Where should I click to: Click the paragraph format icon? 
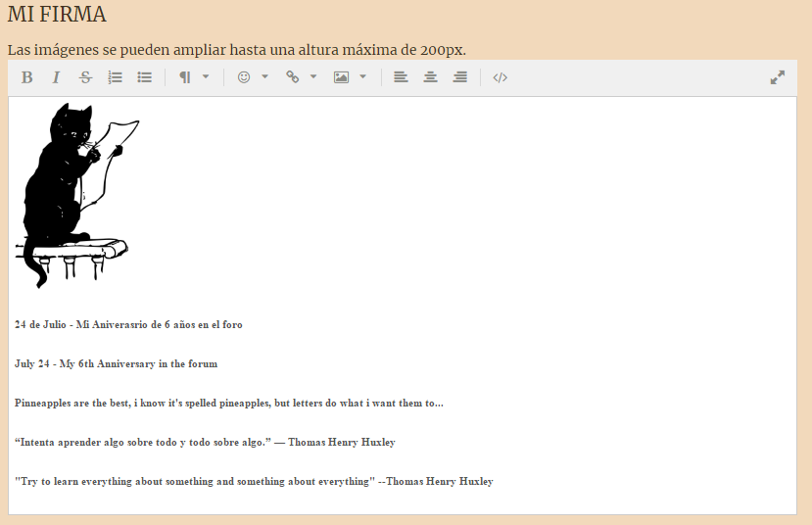(x=185, y=77)
